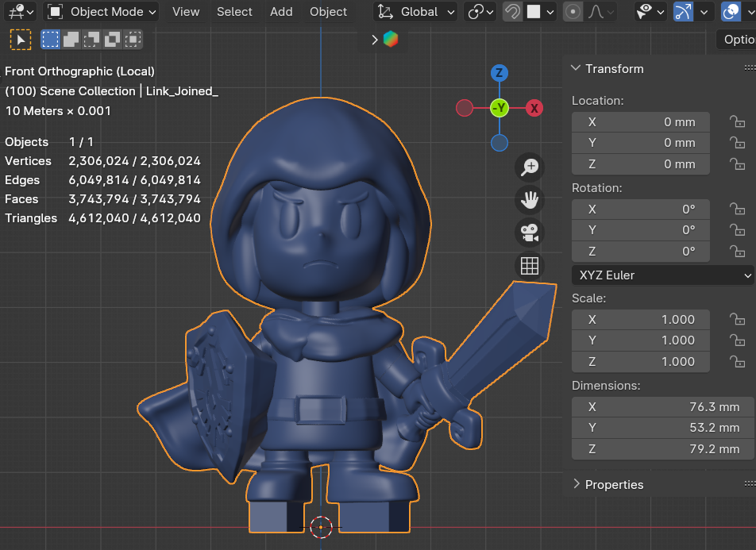Click the negative Z axis gizmo ball
The height and width of the screenshot is (550, 756).
pos(499,143)
